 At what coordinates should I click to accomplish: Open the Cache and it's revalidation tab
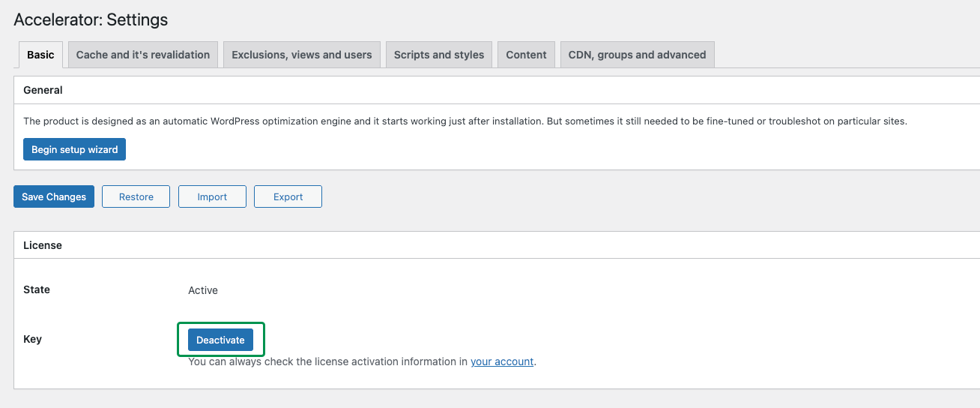coord(143,55)
